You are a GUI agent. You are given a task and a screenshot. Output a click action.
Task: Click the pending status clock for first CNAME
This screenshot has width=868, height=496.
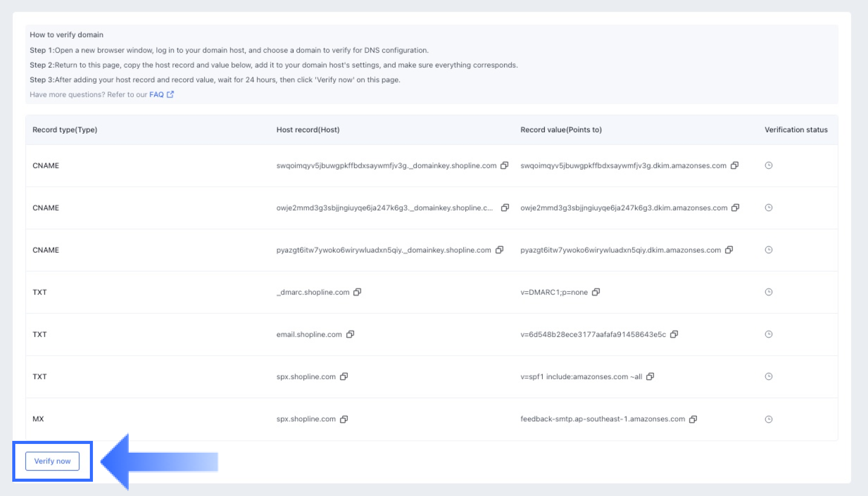click(x=768, y=165)
